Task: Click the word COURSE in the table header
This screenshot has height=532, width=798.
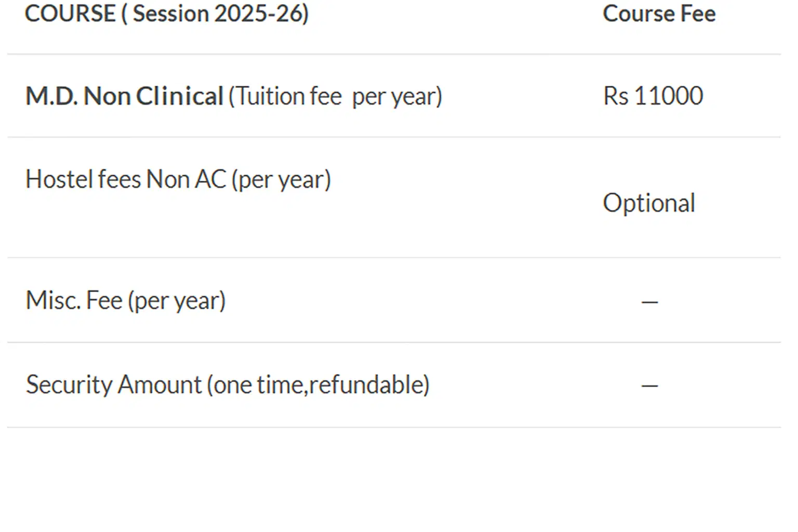Action: (70, 14)
